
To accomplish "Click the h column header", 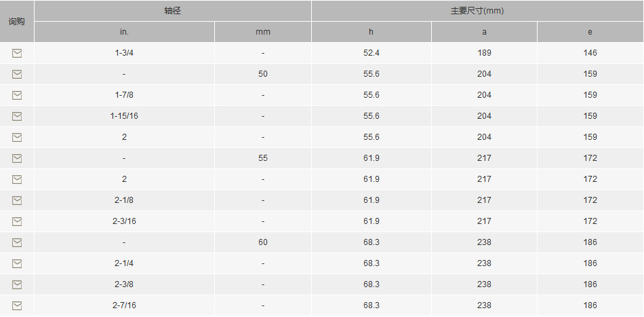I will coord(371,32).
